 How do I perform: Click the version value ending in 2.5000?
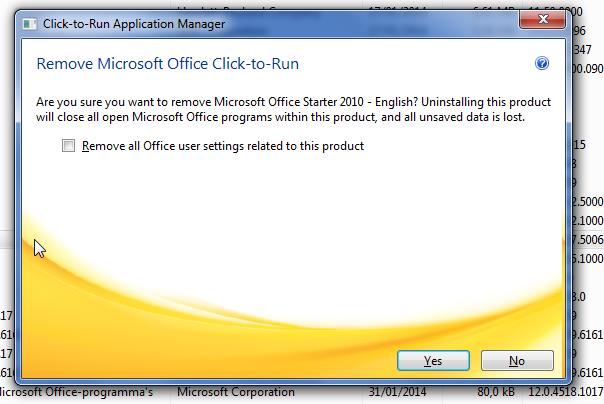click(587, 201)
